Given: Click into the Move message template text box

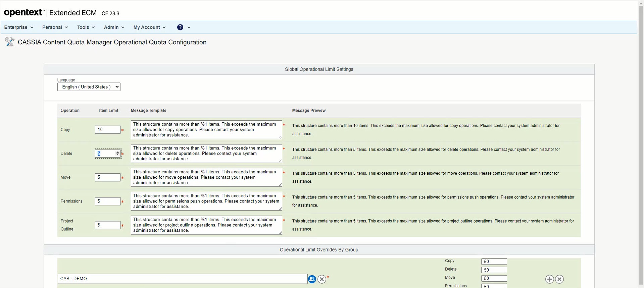Looking at the screenshot, I should [x=206, y=177].
